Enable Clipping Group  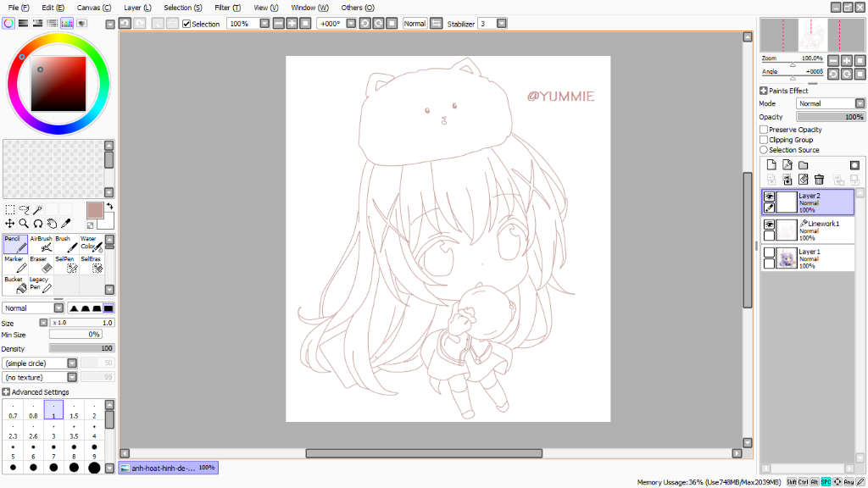(764, 140)
